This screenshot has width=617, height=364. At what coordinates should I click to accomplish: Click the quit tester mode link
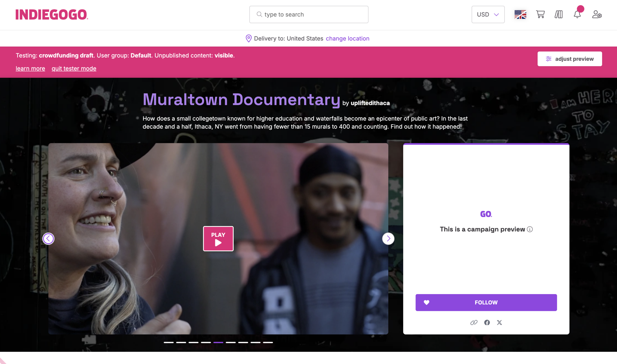pyautogui.click(x=74, y=68)
